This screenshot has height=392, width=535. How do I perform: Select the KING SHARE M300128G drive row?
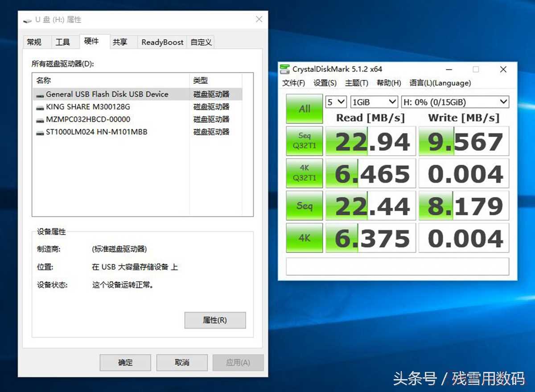[x=137, y=107]
